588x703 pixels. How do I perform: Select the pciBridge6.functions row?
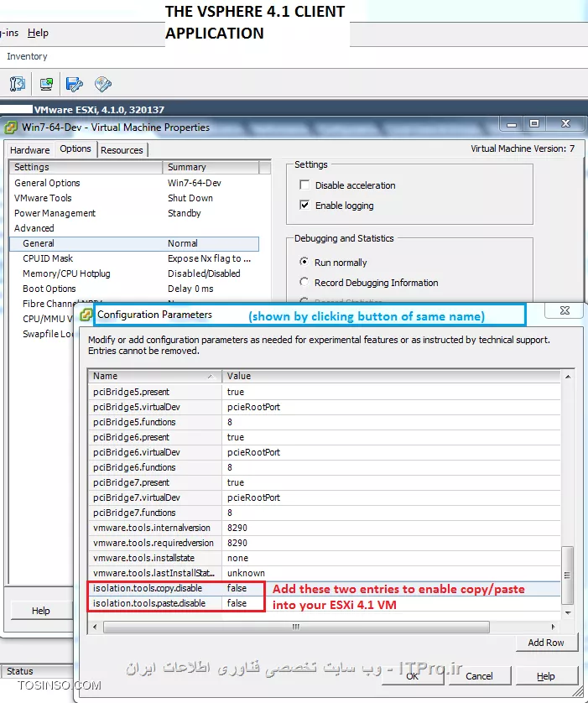tap(324, 467)
